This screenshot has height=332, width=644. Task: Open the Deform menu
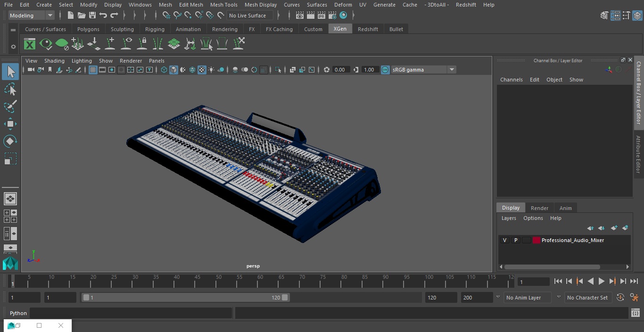343,5
